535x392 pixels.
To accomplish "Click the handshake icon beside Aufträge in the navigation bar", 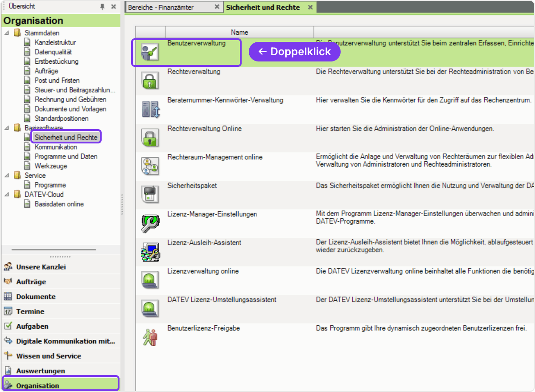I will point(8,282).
